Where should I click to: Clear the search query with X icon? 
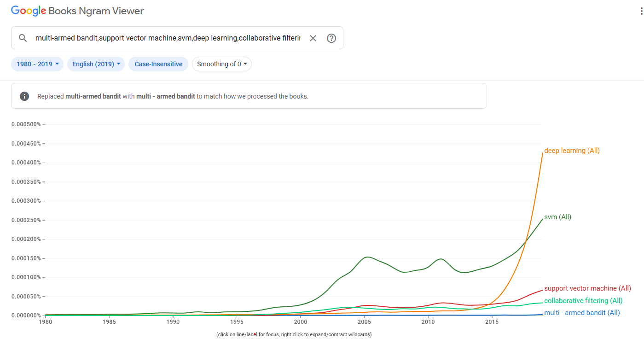pos(313,38)
